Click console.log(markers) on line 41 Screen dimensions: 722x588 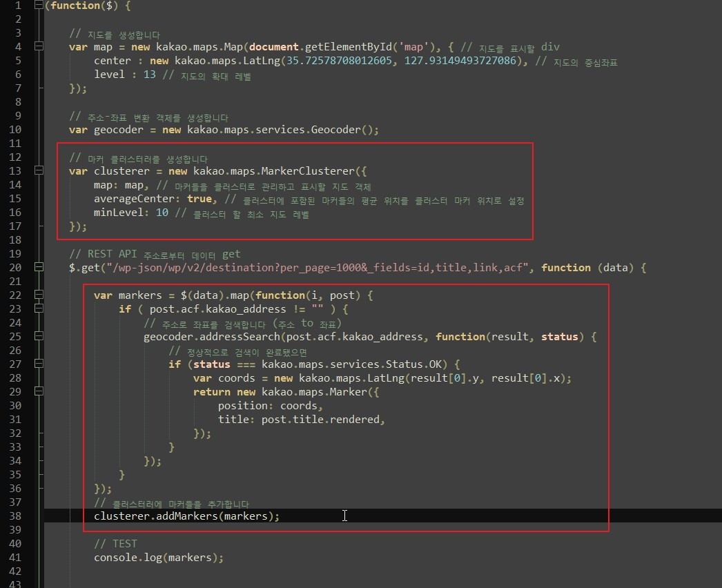(155, 558)
